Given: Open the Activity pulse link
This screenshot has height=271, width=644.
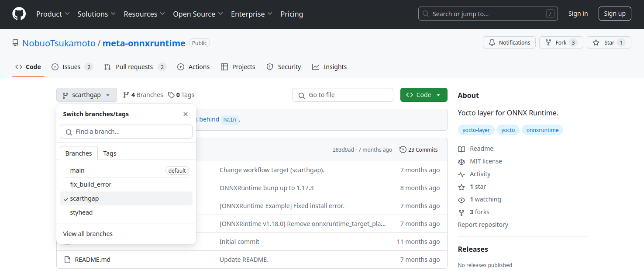Looking at the screenshot, I should 461,174.
